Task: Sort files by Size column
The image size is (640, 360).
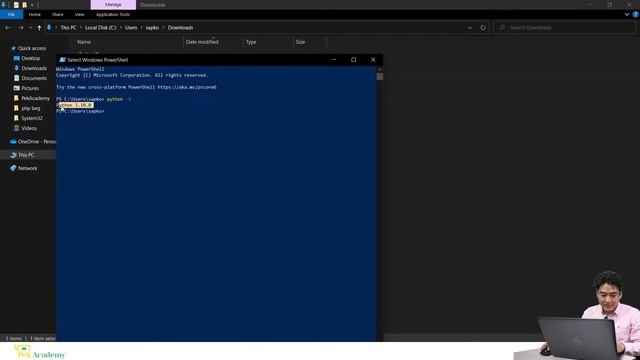Action: point(300,42)
